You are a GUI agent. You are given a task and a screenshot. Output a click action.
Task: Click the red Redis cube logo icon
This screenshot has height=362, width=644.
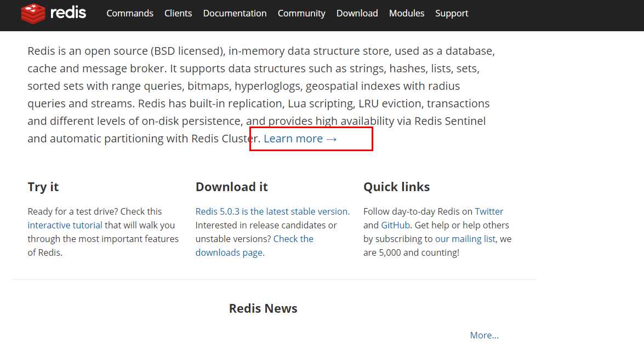(33, 13)
